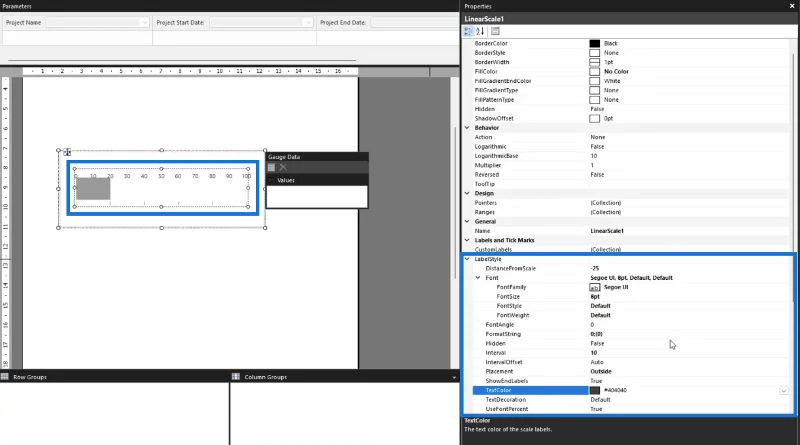Image resolution: width=800 pixels, height=445 pixels.
Task: Select the ToolTip property row
Action: [x=630, y=184]
